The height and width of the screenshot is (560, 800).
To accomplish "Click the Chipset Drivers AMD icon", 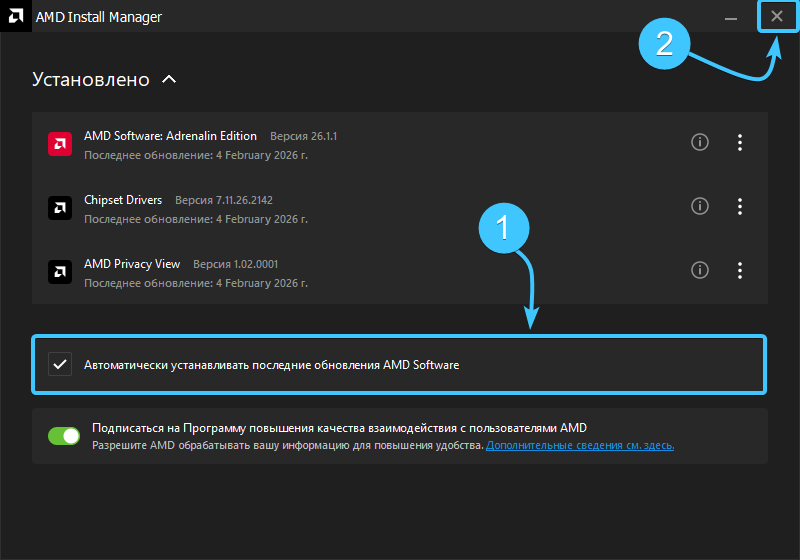I will pos(60,207).
